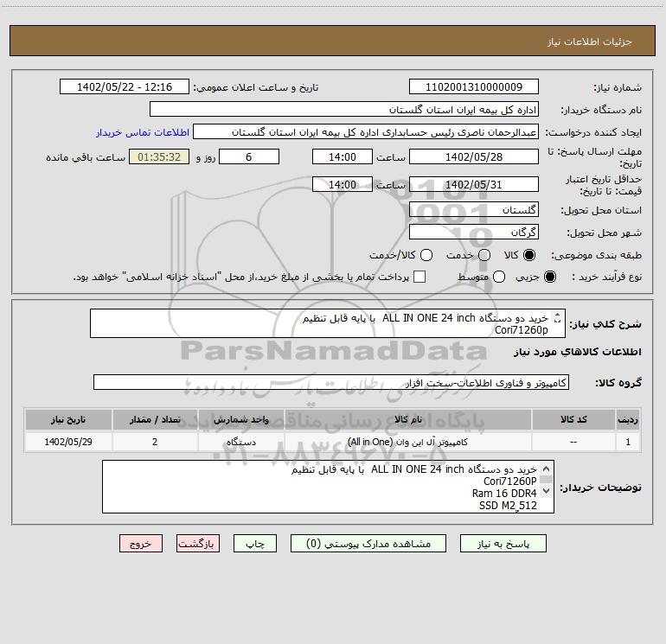Click the نام کالا column header
Viewport: 666px width, 644px height.
click(408, 419)
